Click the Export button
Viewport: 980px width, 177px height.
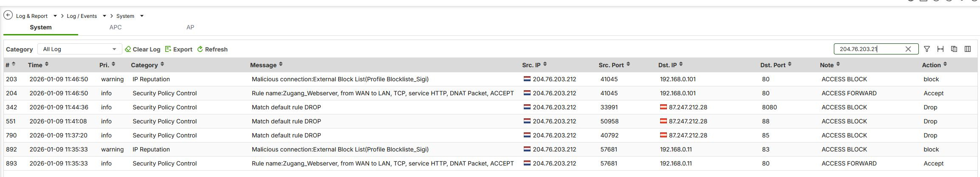click(x=179, y=49)
